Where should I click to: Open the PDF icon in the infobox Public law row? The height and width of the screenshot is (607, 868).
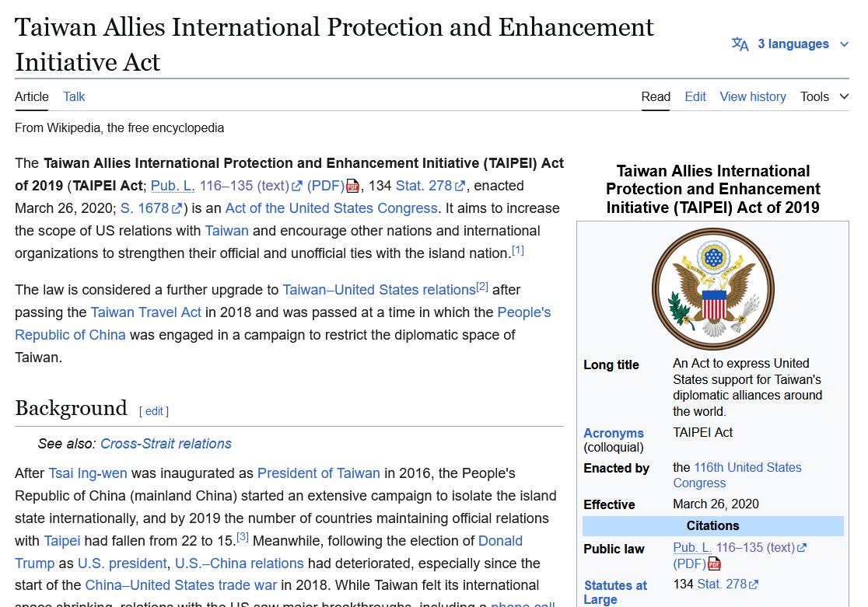click(x=715, y=563)
